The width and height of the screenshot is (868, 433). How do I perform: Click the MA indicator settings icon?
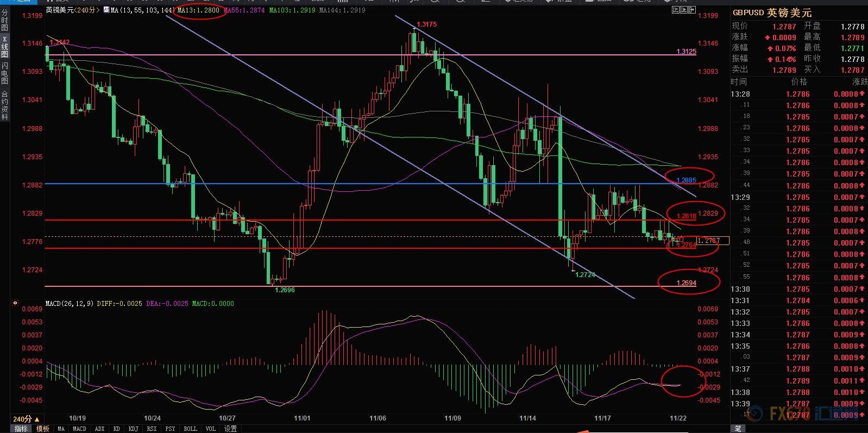[106, 10]
